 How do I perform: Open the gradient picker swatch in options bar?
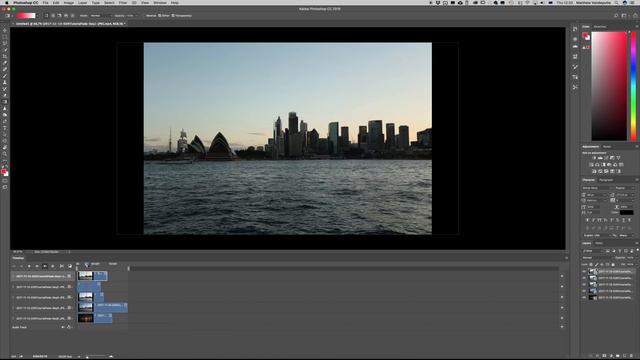point(26,16)
